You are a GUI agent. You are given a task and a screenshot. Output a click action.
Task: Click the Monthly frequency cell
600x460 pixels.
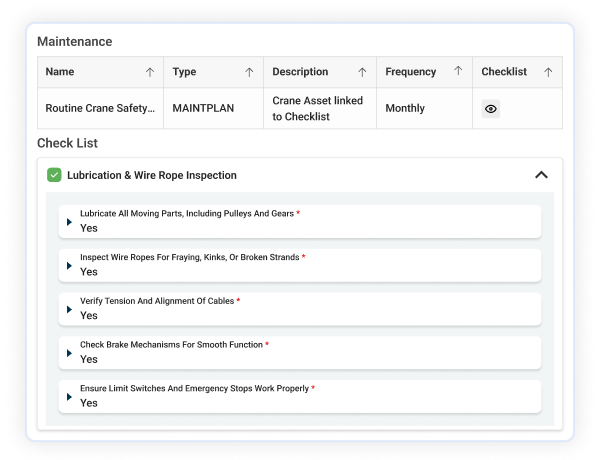[405, 108]
